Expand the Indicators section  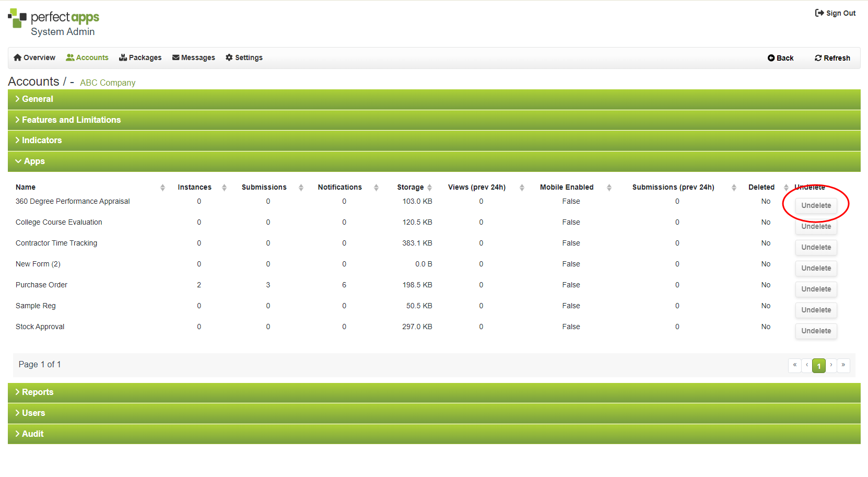(x=434, y=141)
